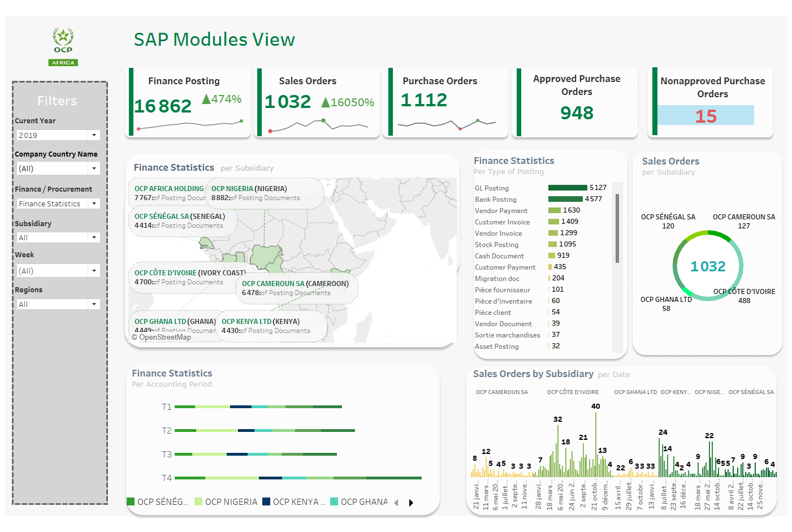The width and height of the screenshot is (792, 532).
Task: Select the tallest sales bar labeled 40
Action: coord(596,444)
